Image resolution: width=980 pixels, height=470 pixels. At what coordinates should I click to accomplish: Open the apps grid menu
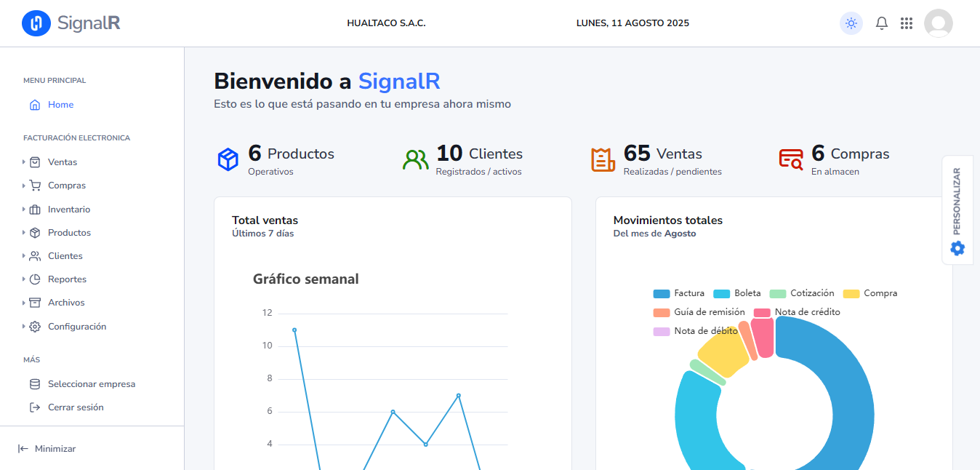[x=907, y=23]
